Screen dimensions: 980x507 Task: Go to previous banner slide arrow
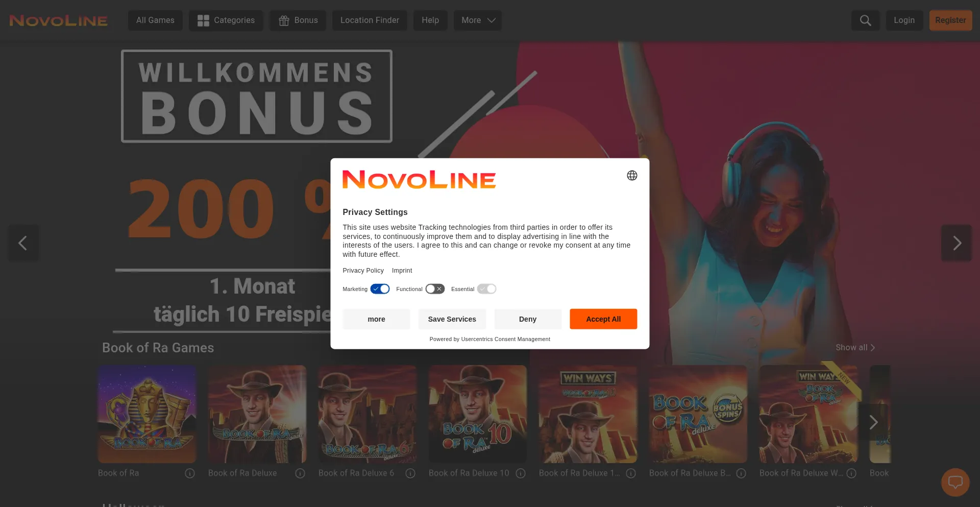click(23, 243)
